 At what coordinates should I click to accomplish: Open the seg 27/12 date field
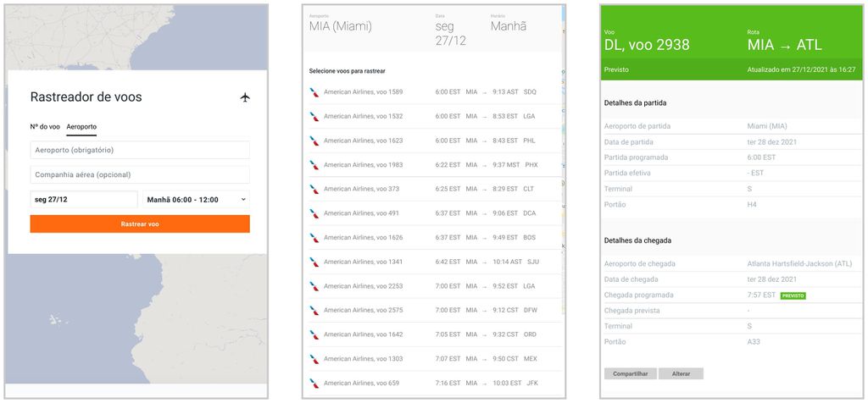click(84, 200)
